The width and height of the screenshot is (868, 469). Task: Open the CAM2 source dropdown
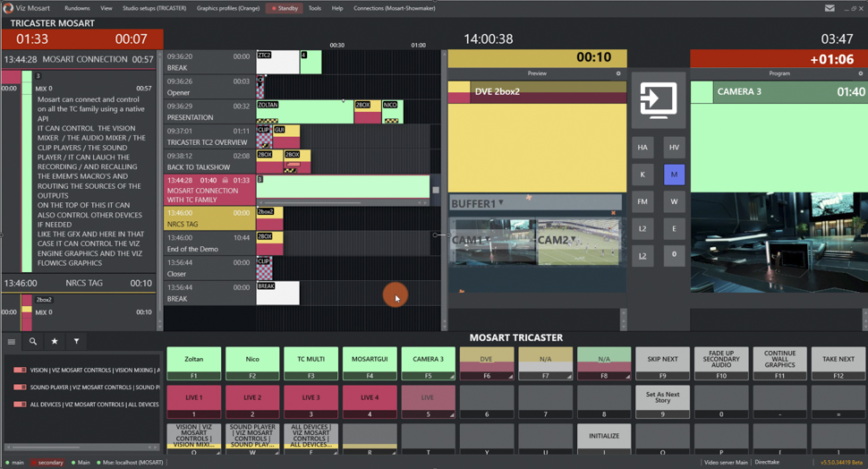coord(574,239)
